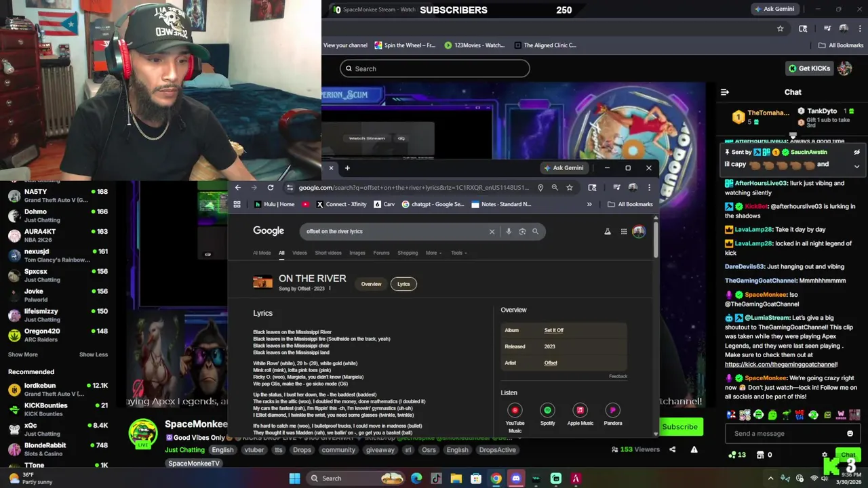The height and width of the screenshot is (488, 868).
Task: Go back in front Chrome window
Action: coord(237,188)
